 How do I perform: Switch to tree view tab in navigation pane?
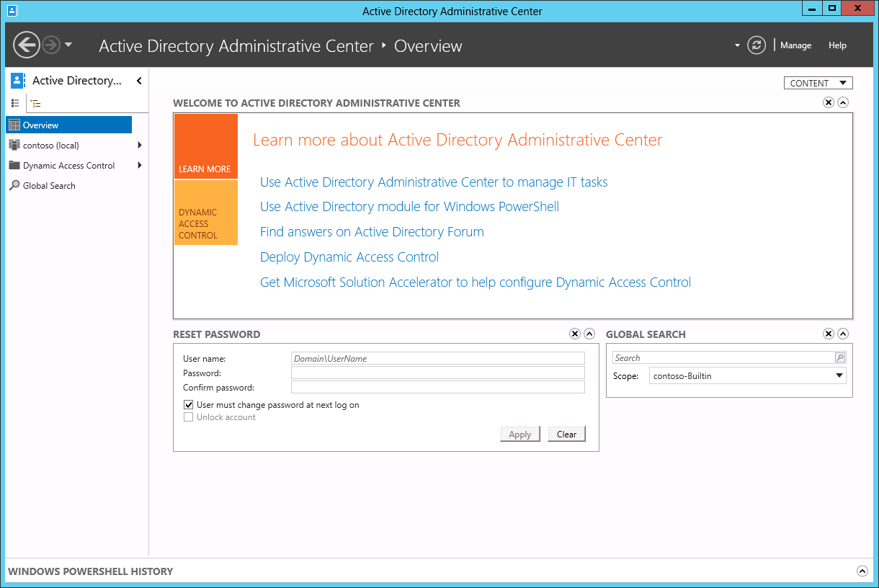[x=35, y=104]
